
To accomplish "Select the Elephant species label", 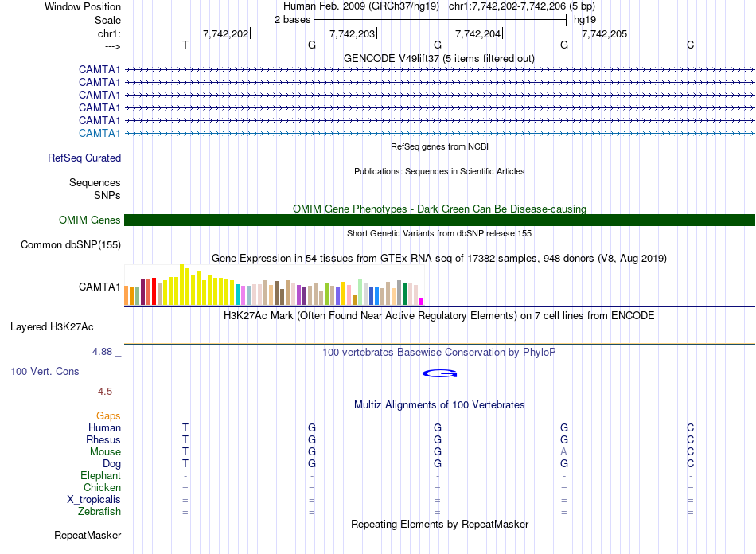I will click(x=100, y=475).
